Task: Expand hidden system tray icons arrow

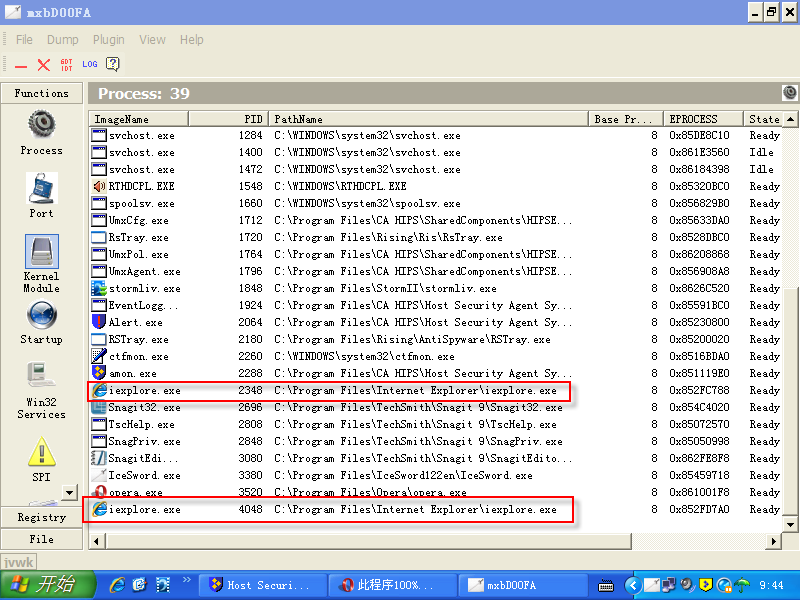Action: click(x=632, y=585)
